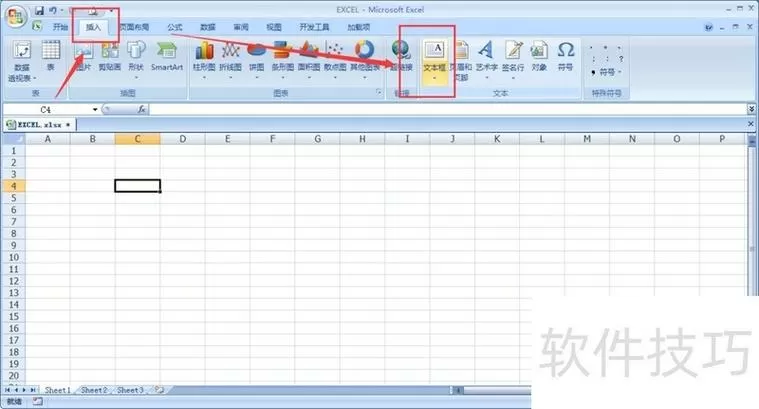The width and height of the screenshot is (759, 409).
Task: Open the Column chart (柱形图) menu
Action: point(204,61)
